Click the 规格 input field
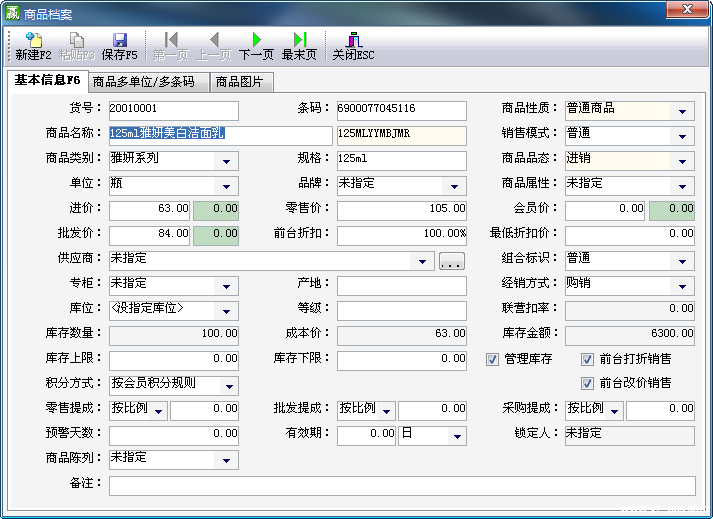Viewport: 713px width, 519px height. (402, 161)
